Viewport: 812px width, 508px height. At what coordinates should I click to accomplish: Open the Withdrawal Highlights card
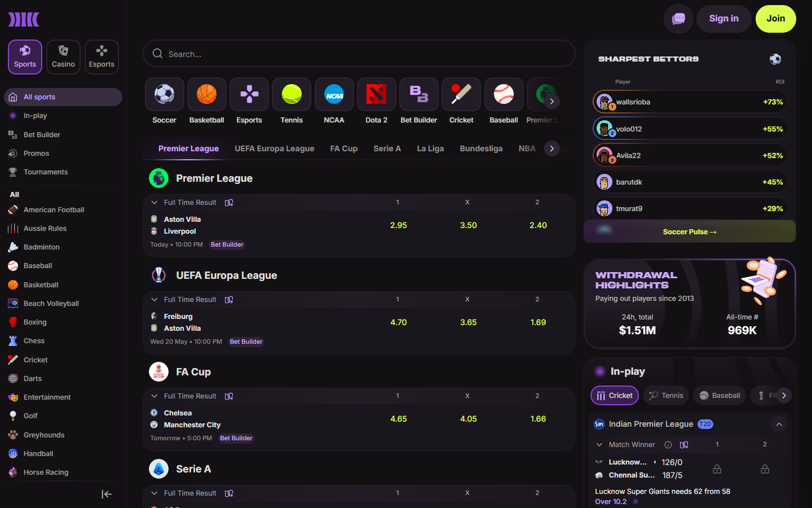click(690, 304)
